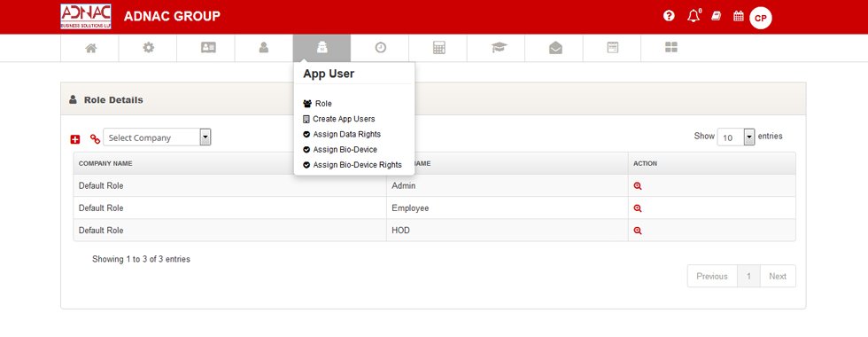Change the Show entries count dropdown
Screen dimensions: 868x337
tap(736, 137)
